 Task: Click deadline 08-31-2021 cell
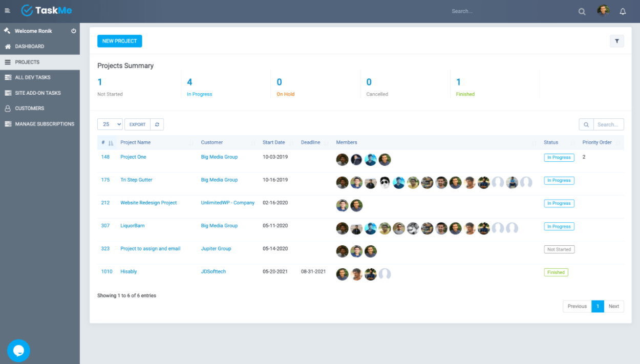(313, 272)
